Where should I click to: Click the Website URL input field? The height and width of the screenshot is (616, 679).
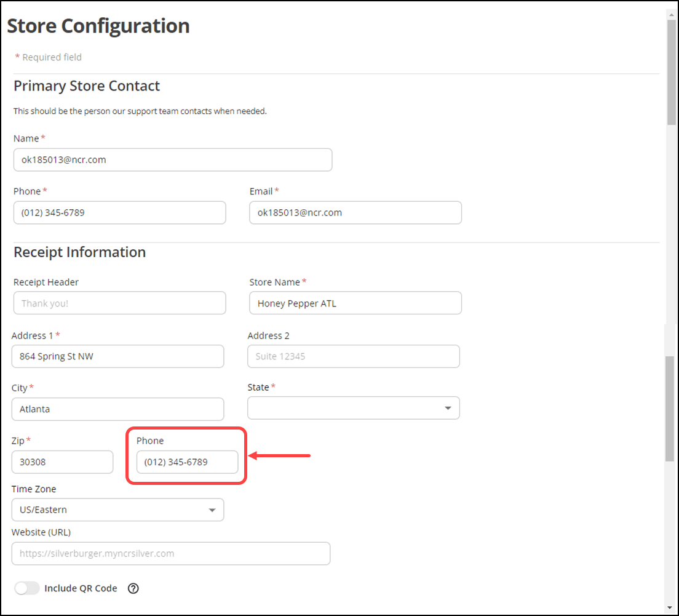[x=170, y=553]
